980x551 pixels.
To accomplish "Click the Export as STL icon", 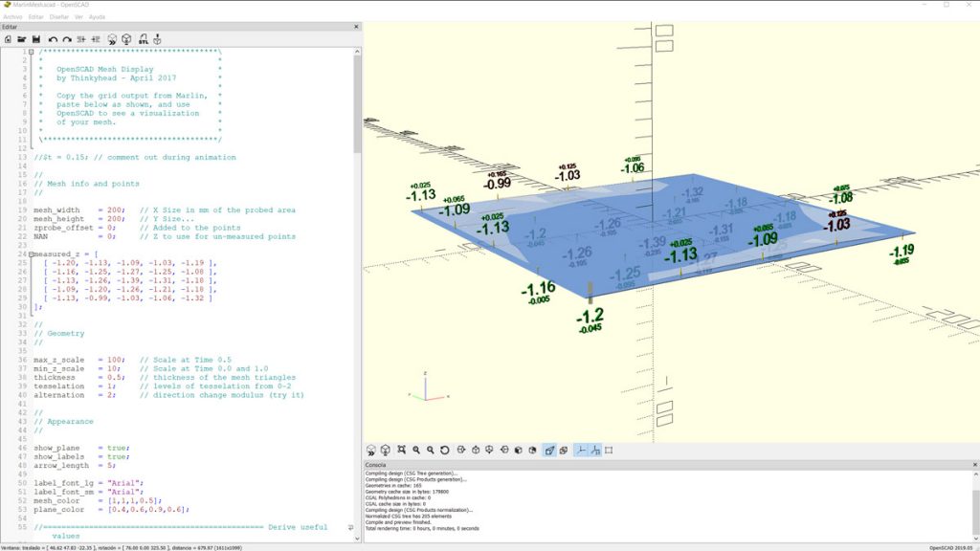I will coord(143,39).
